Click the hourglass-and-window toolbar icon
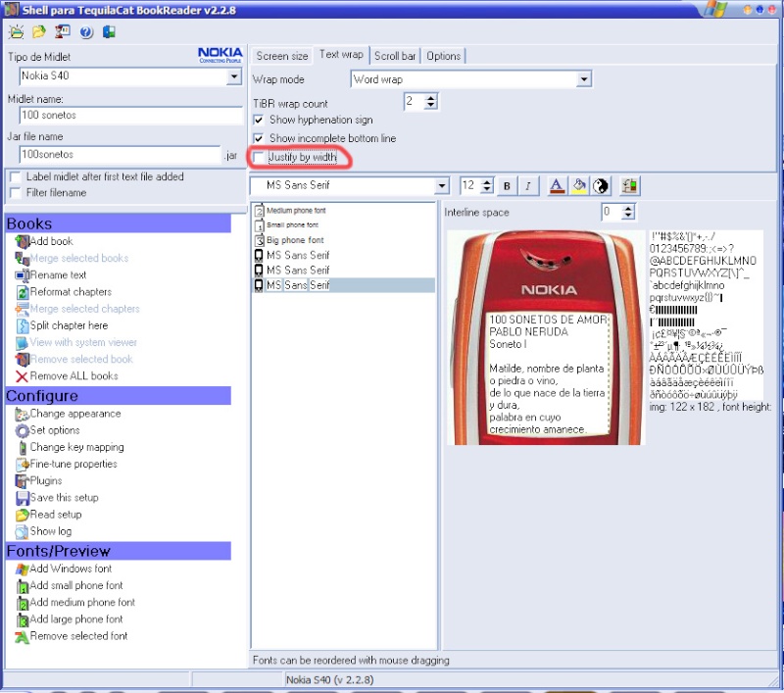The width and height of the screenshot is (784, 693). pyautogui.click(x=63, y=31)
